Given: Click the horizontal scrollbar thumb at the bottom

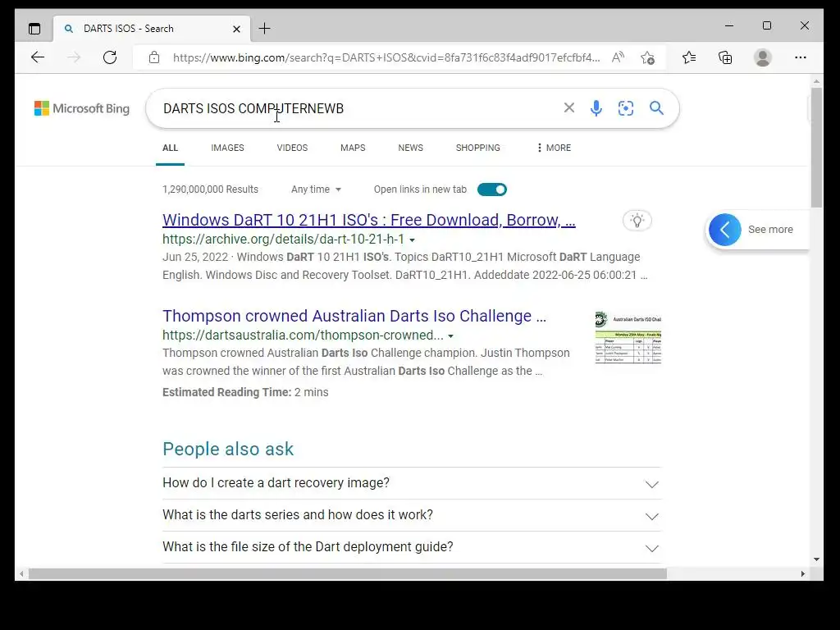Looking at the screenshot, I should [x=348, y=573].
